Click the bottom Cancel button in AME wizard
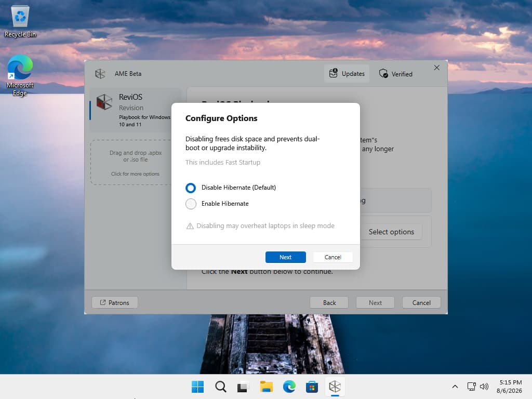This screenshot has height=399, width=532. pos(421,303)
